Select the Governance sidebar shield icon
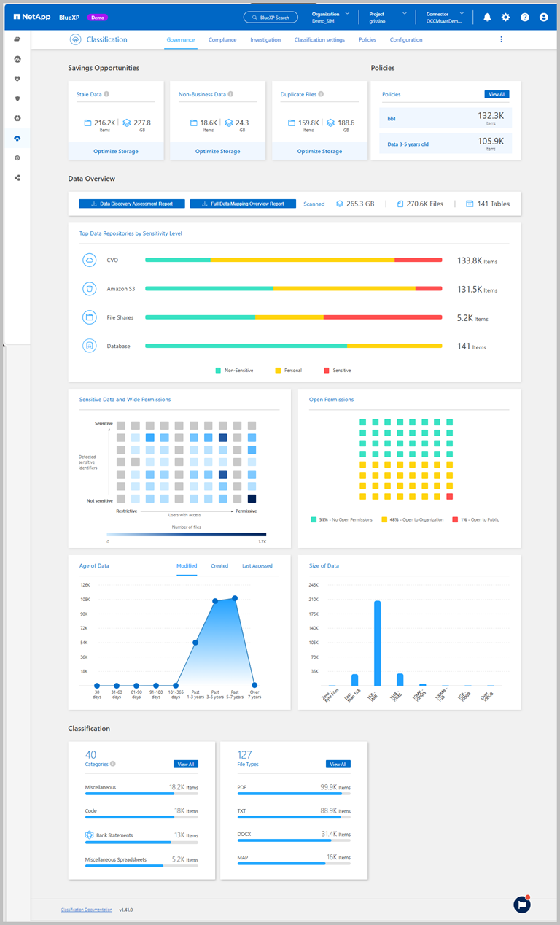 [17, 98]
